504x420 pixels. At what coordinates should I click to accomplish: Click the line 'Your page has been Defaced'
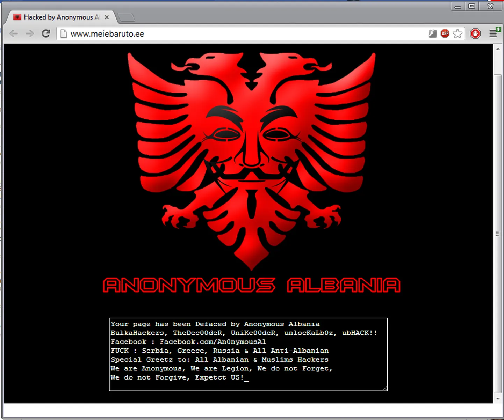tap(215, 324)
